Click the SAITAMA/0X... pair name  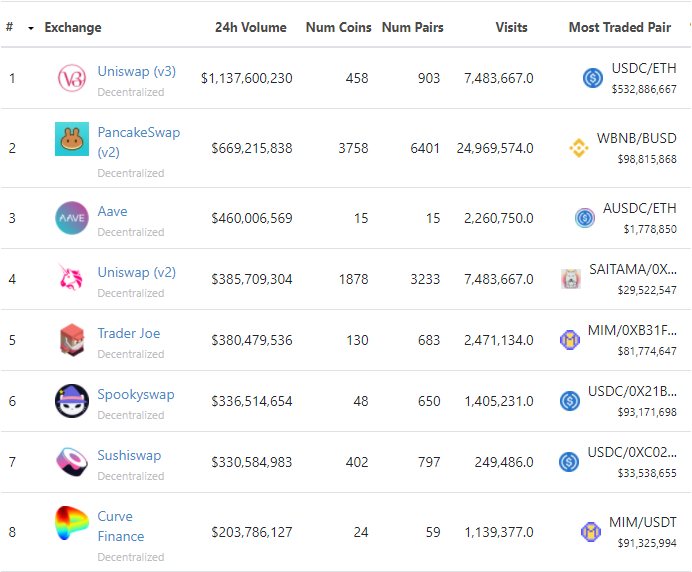(x=633, y=269)
